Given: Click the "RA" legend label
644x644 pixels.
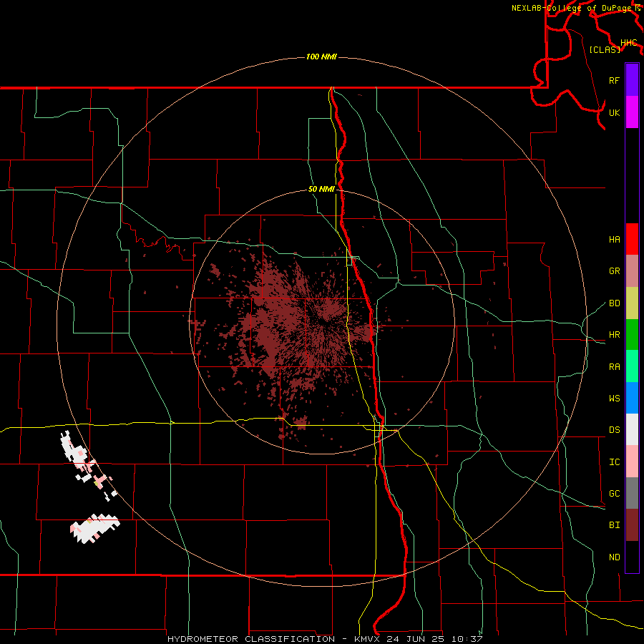Looking at the screenshot, I should (614, 367).
